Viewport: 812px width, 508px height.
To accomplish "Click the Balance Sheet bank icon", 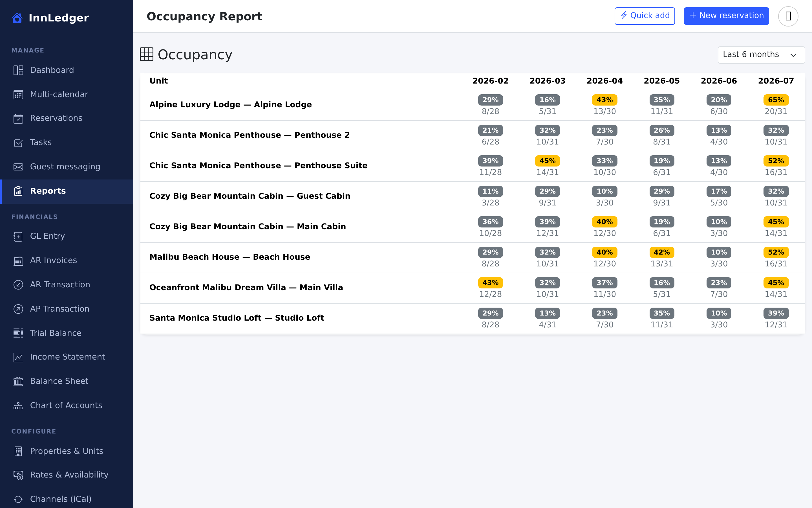I will click(18, 381).
